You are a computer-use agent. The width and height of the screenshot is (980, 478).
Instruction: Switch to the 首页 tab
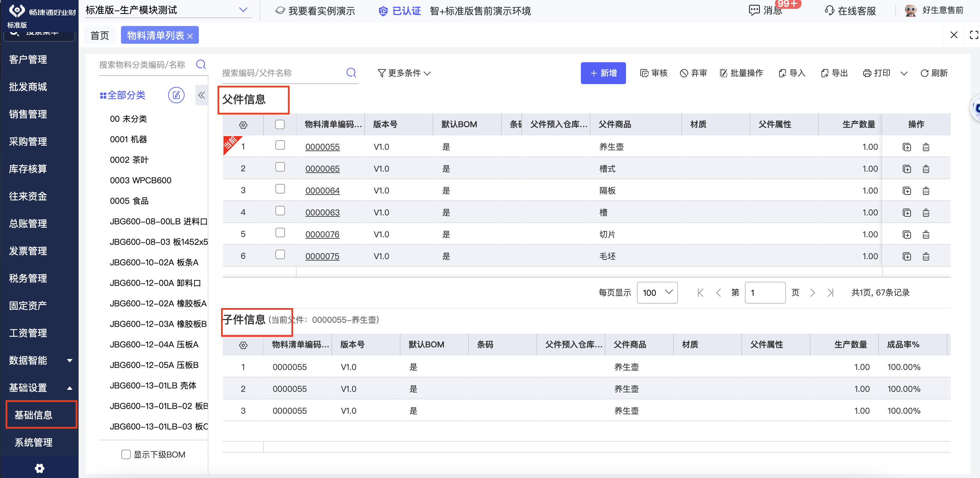pyautogui.click(x=100, y=35)
